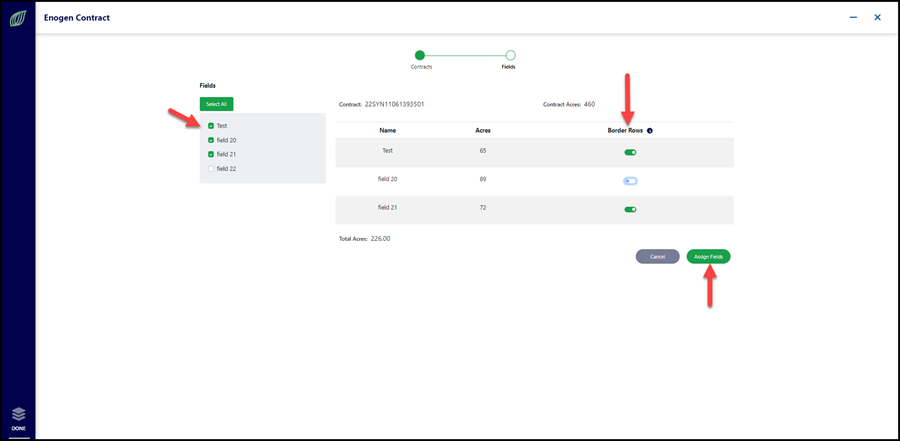Screen dimensions: 900x441
Task: Go to the Contracts step circle
Action: 420,55
